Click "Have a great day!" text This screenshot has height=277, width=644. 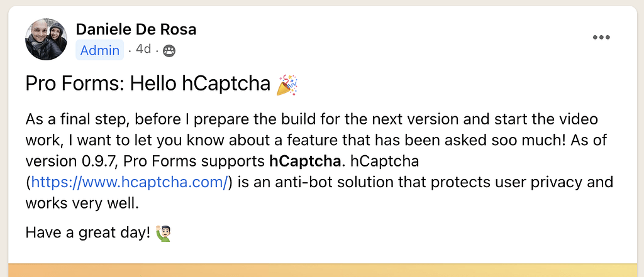[87, 233]
